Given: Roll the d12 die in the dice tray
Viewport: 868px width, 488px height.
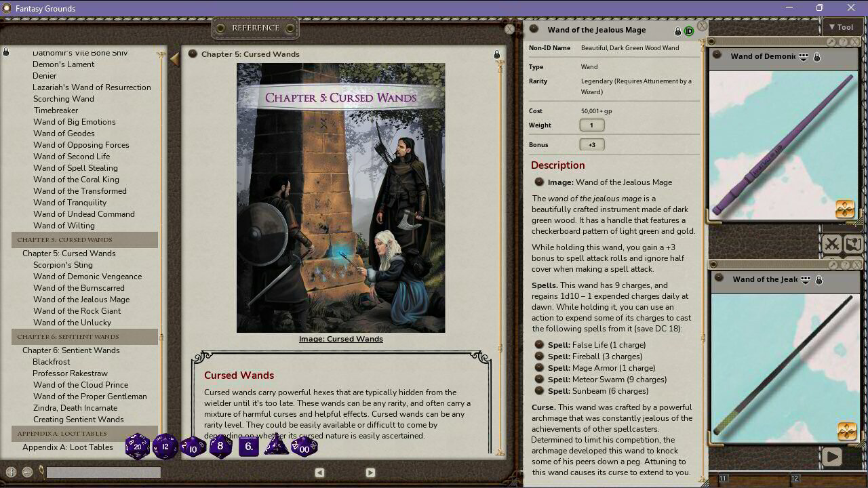Looking at the screenshot, I should 165,447.
